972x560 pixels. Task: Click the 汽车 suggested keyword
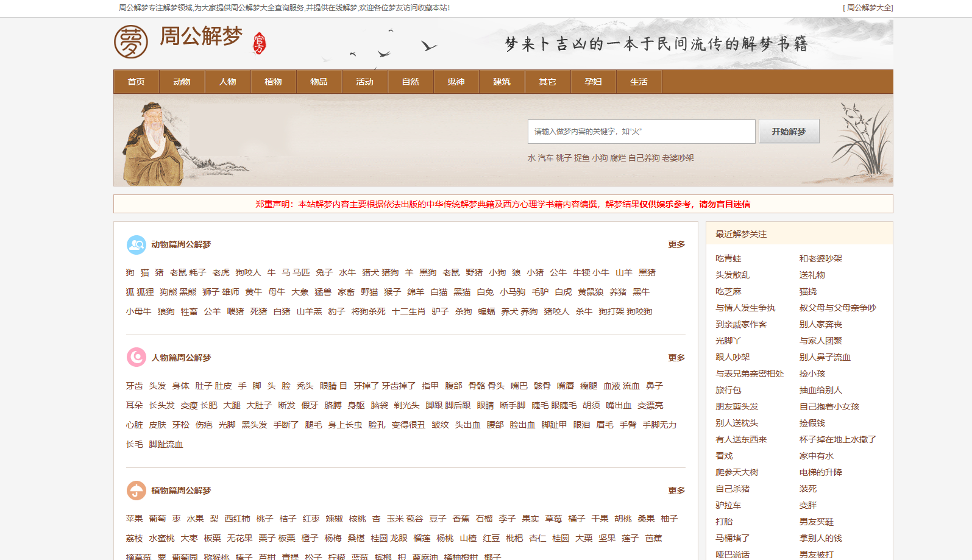[546, 158]
